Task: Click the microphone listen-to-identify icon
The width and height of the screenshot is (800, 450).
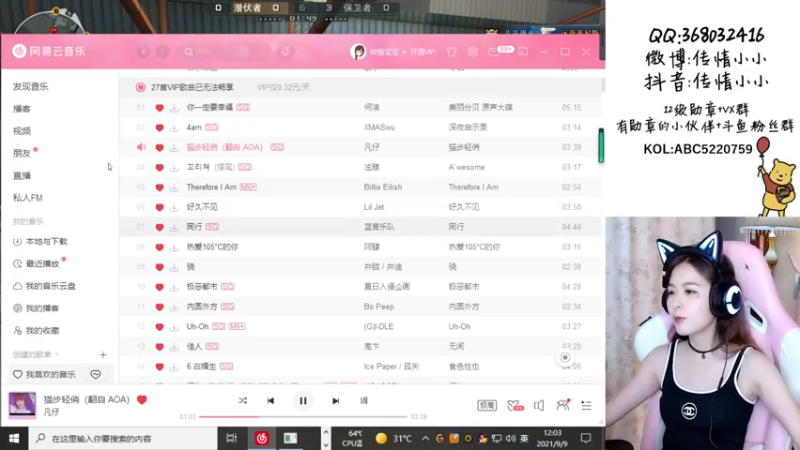Action: click(x=286, y=52)
